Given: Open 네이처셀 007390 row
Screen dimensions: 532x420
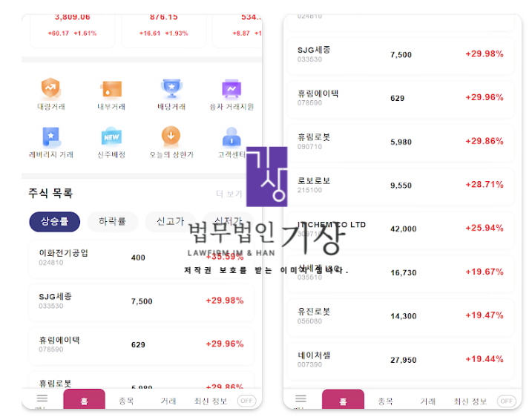Looking at the screenshot, I should click(401, 361).
